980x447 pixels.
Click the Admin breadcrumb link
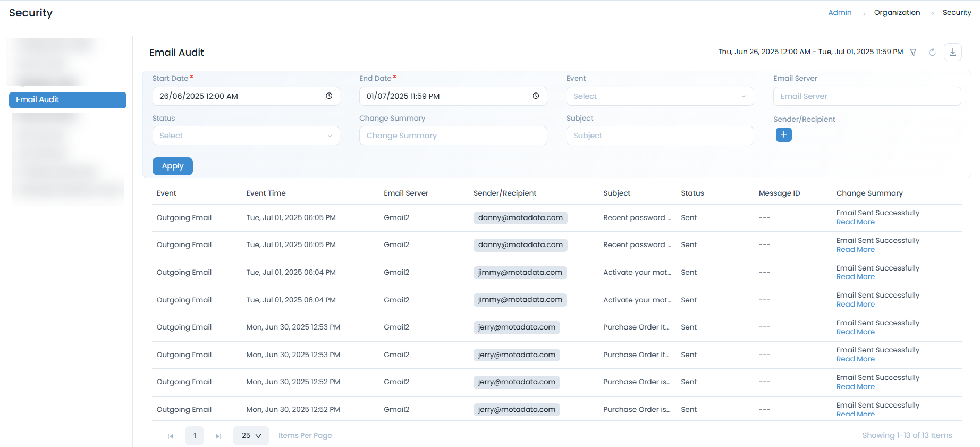(x=840, y=12)
